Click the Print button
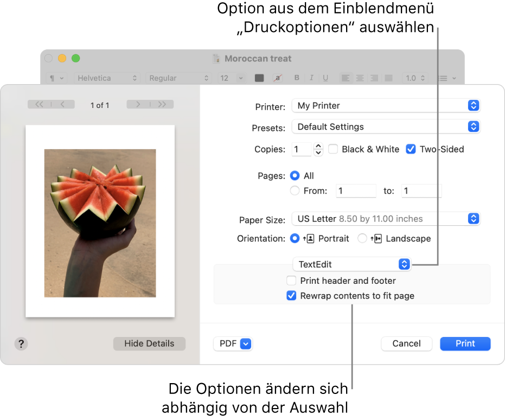 pyautogui.click(x=465, y=343)
